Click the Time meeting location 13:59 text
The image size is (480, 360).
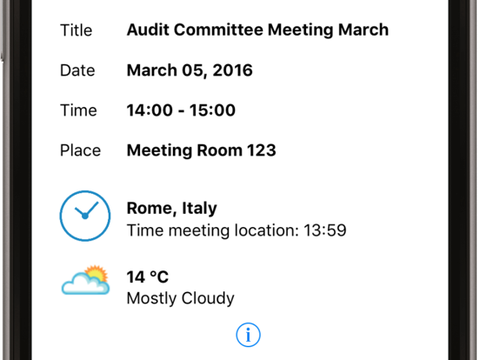tap(237, 231)
